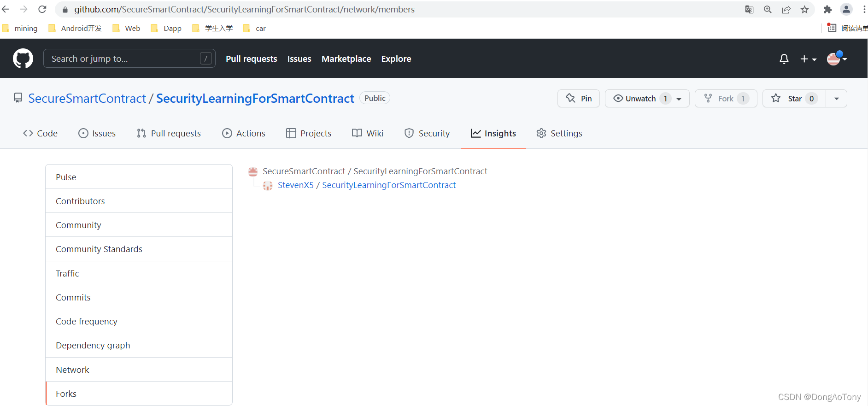868x406 pixels.
Task: Open Pulse in the insights sidebar
Action: (x=139, y=177)
